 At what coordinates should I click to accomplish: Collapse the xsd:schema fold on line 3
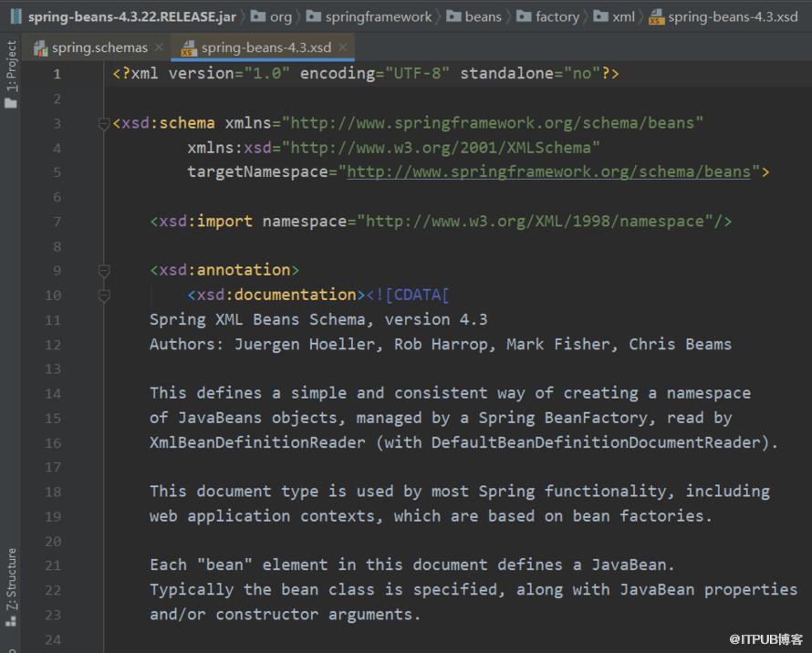pyautogui.click(x=104, y=123)
